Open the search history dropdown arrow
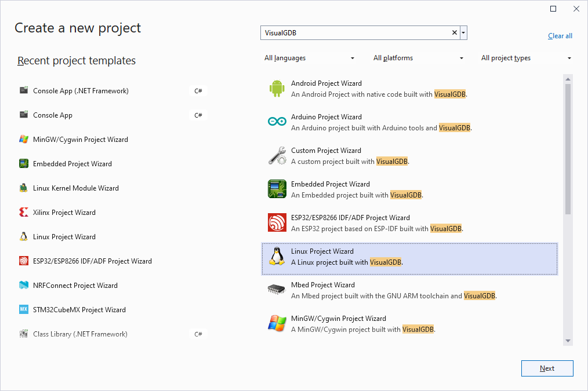This screenshot has height=391, width=588. (463, 32)
